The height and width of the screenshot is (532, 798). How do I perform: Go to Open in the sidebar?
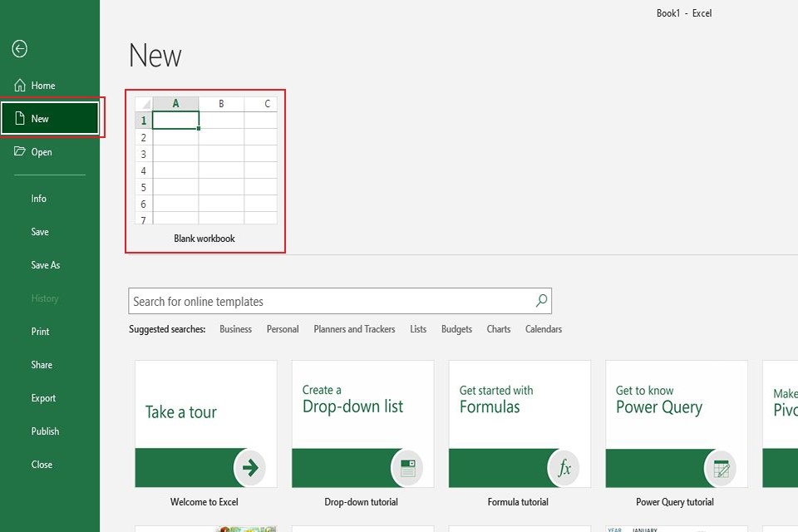(50, 152)
